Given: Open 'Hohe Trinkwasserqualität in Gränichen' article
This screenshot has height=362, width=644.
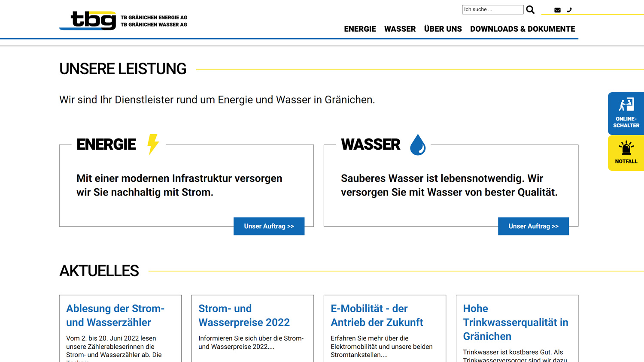Looking at the screenshot, I should [515, 322].
